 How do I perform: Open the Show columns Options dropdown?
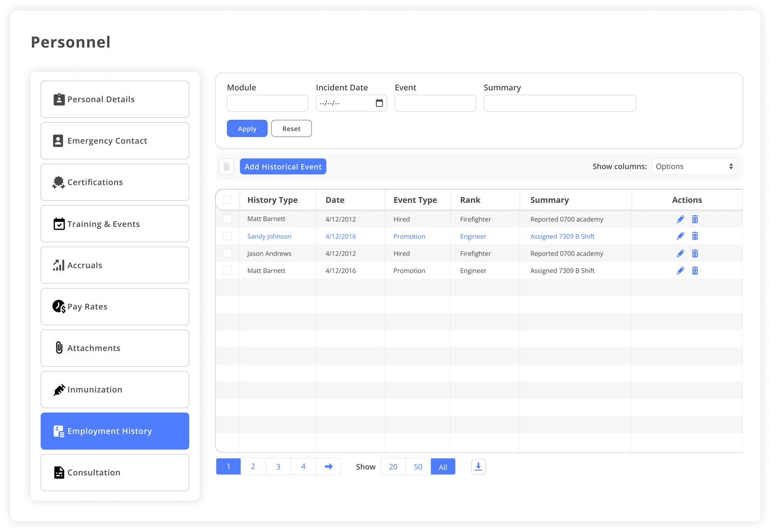coord(694,166)
